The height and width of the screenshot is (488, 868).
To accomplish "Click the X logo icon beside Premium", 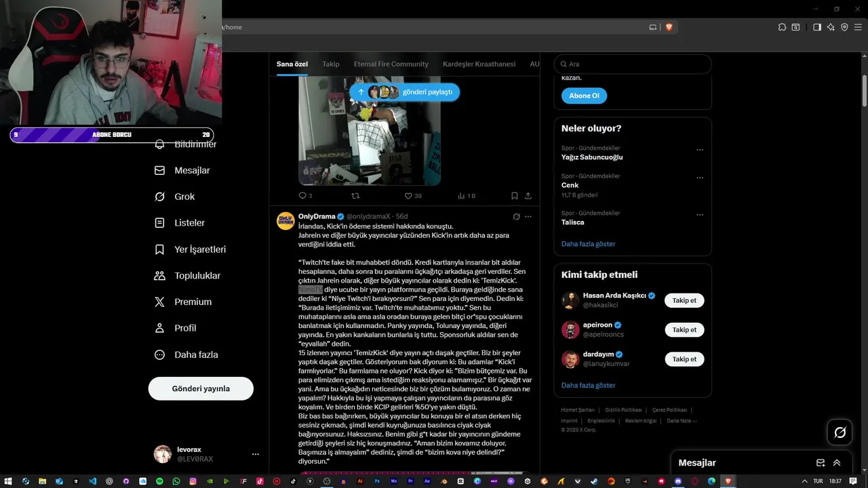I will (x=159, y=302).
